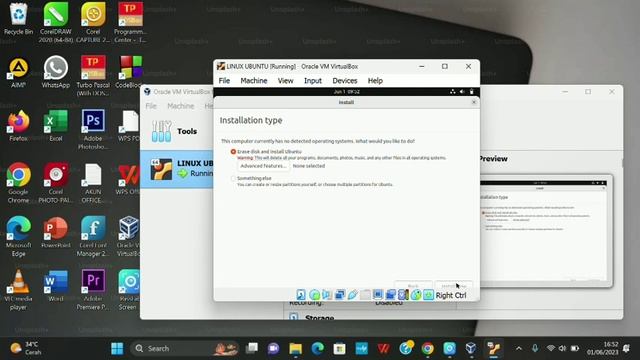Select the AIMP desktop shortcut
The height and width of the screenshot is (360, 640).
coord(18,72)
